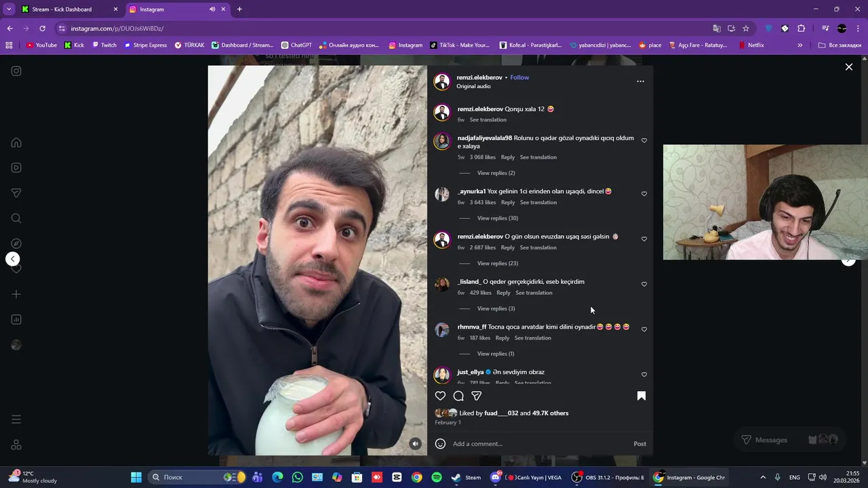Like the post with the heart icon
The width and height of the screenshot is (868, 488).
pos(440,396)
